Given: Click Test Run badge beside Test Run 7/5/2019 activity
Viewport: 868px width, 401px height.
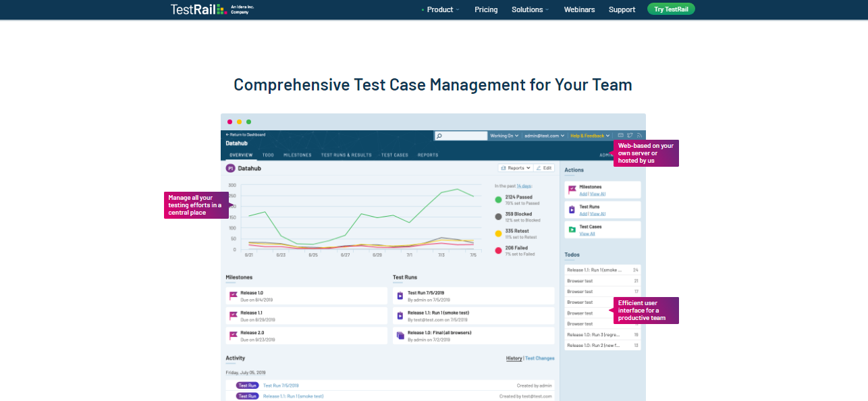Looking at the screenshot, I should tap(247, 385).
